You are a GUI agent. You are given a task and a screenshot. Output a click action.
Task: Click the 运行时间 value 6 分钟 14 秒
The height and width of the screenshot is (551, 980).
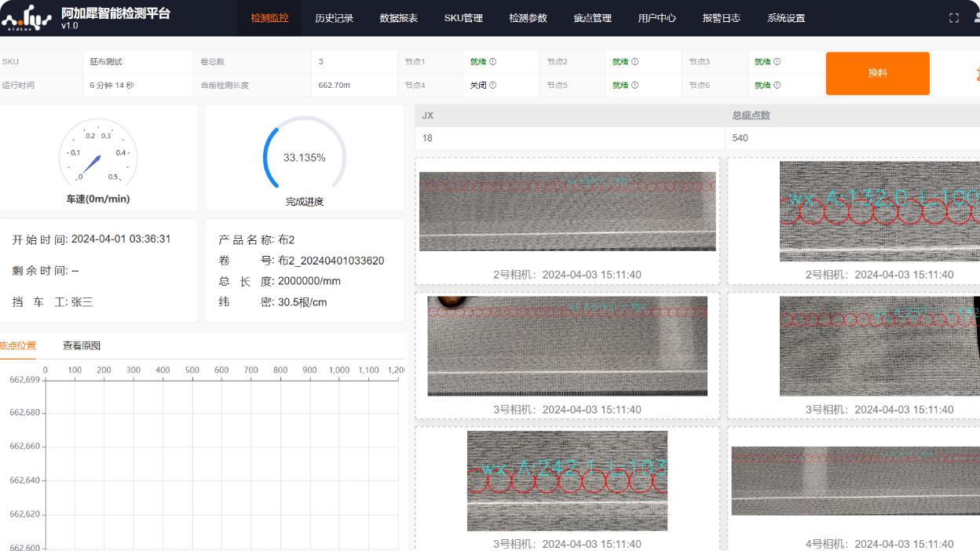click(112, 85)
